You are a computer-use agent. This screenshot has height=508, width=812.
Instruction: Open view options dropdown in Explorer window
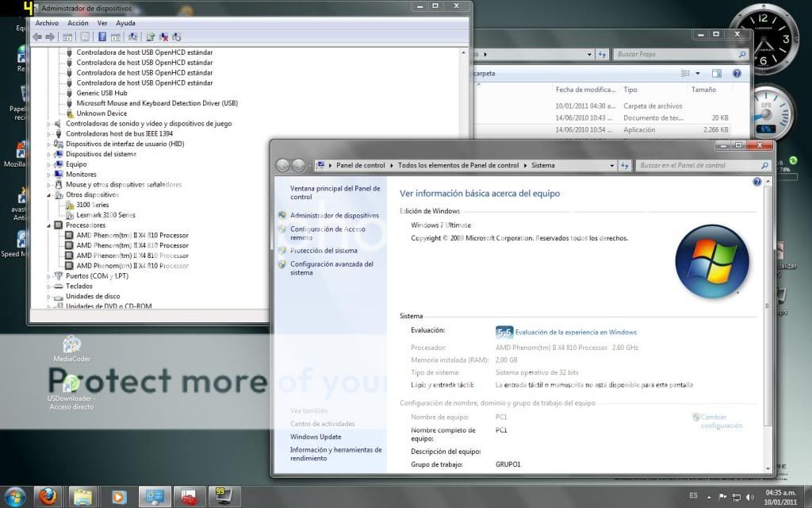coord(698,73)
